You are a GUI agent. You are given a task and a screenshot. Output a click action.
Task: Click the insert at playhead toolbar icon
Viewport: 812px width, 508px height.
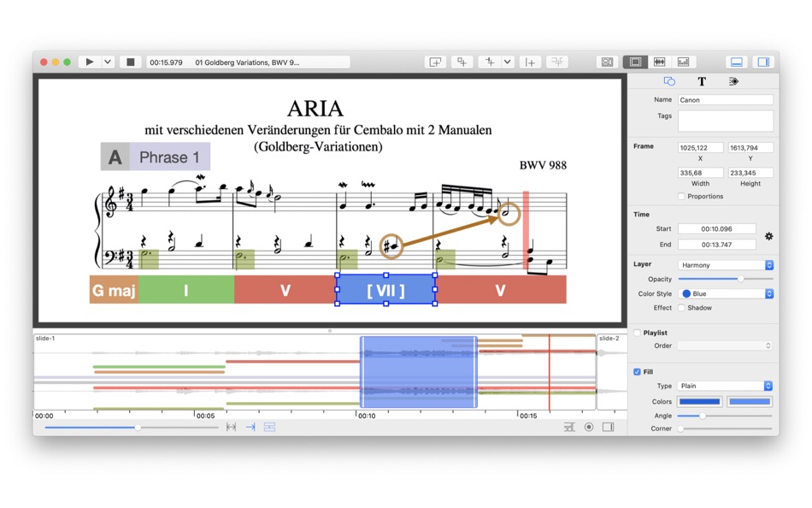[x=530, y=62]
